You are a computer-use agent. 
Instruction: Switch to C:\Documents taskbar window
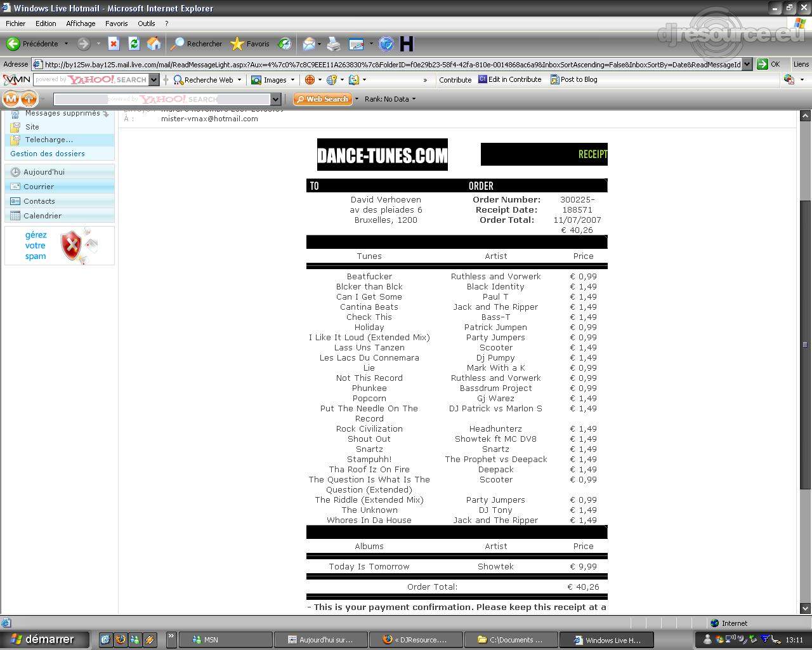pyautogui.click(x=511, y=640)
